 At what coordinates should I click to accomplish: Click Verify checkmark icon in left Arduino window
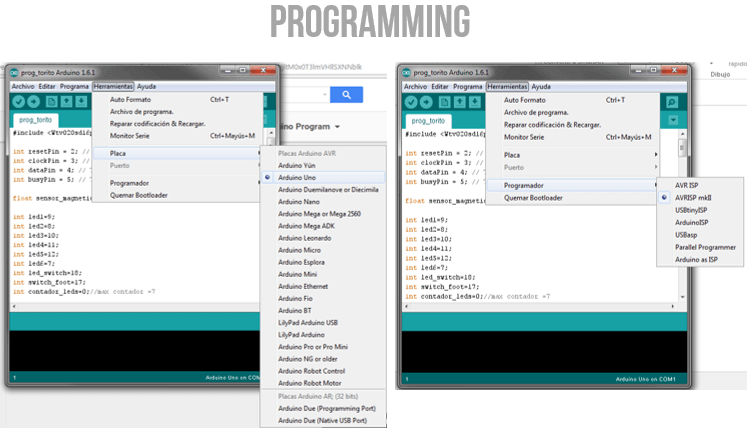pos(19,101)
